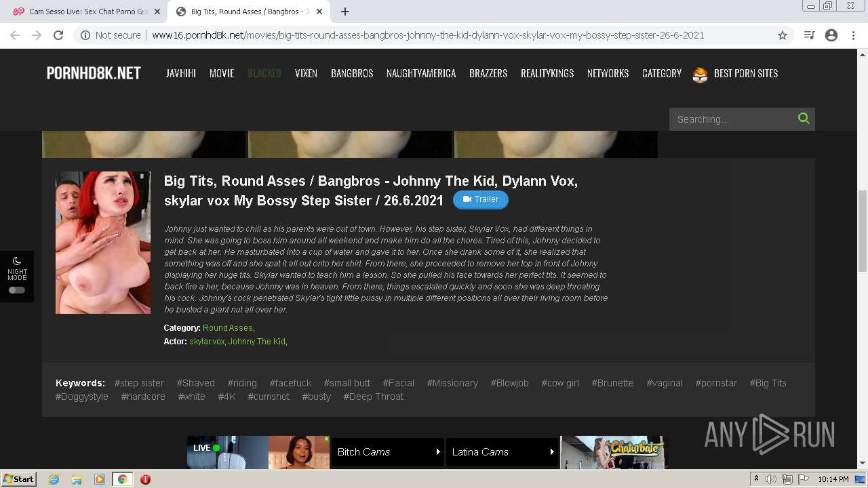Click the blue Trailer button
This screenshot has height=488, width=868.
pyautogui.click(x=481, y=199)
